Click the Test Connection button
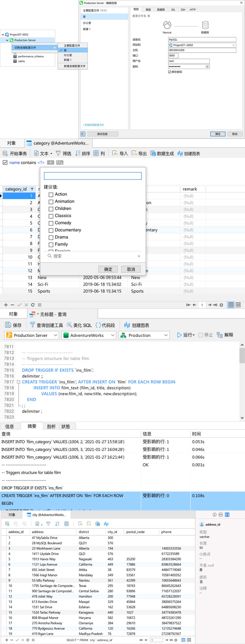Image resolution: width=245 pixels, height=644 pixels. pos(103,134)
